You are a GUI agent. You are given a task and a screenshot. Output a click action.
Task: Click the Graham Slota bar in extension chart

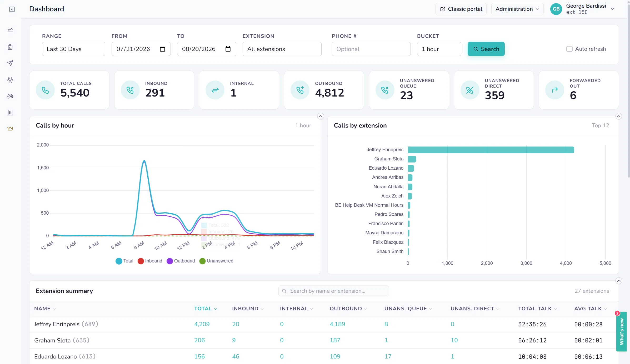(412, 159)
